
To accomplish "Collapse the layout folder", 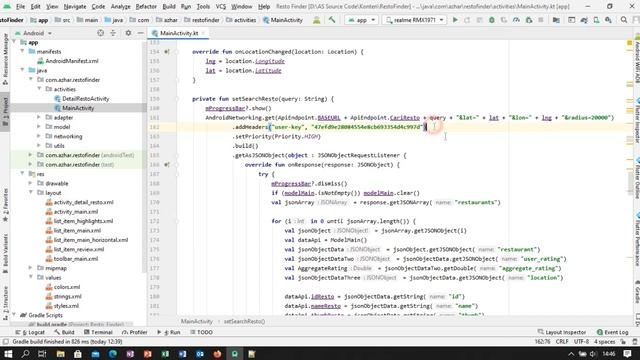I will [x=31, y=193].
